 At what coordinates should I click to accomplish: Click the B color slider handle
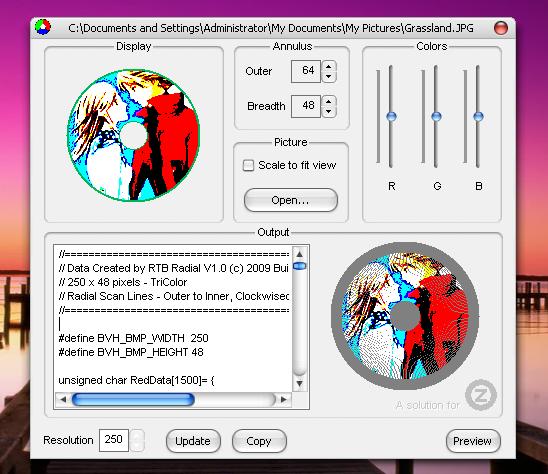[x=478, y=116]
